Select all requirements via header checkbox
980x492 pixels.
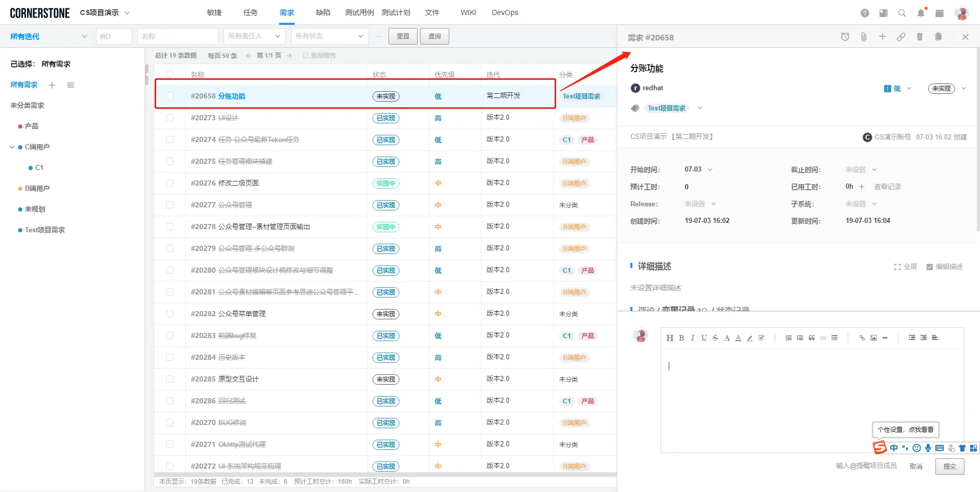(x=170, y=74)
